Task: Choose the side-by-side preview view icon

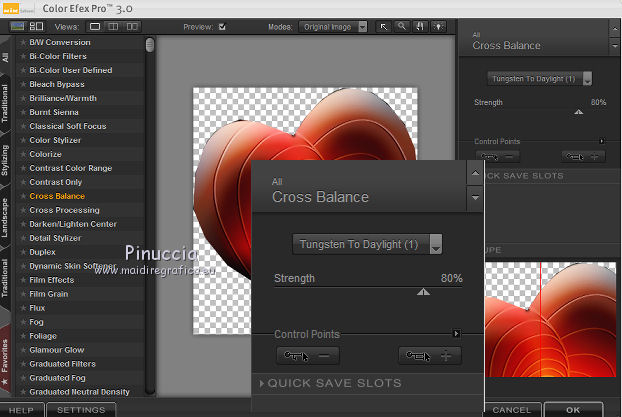Action: coord(131,27)
